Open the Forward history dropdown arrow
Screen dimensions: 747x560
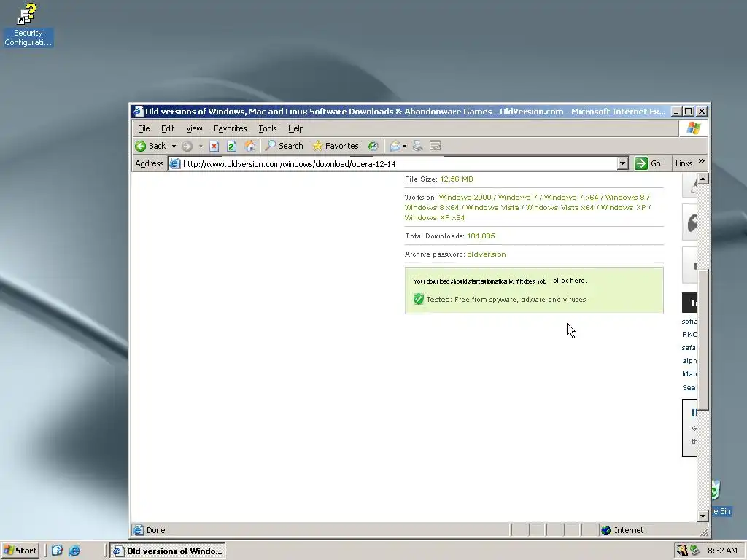[x=201, y=146]
